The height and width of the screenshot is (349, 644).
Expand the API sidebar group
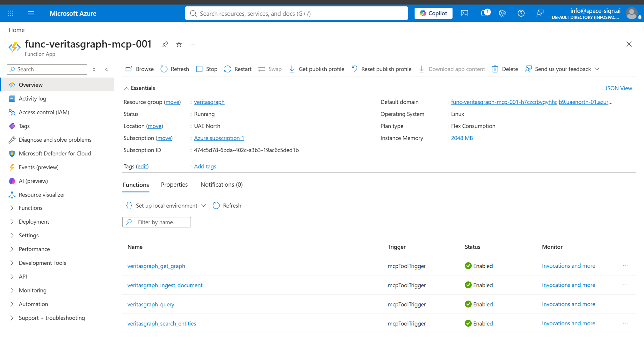click(x=23, y=277)
